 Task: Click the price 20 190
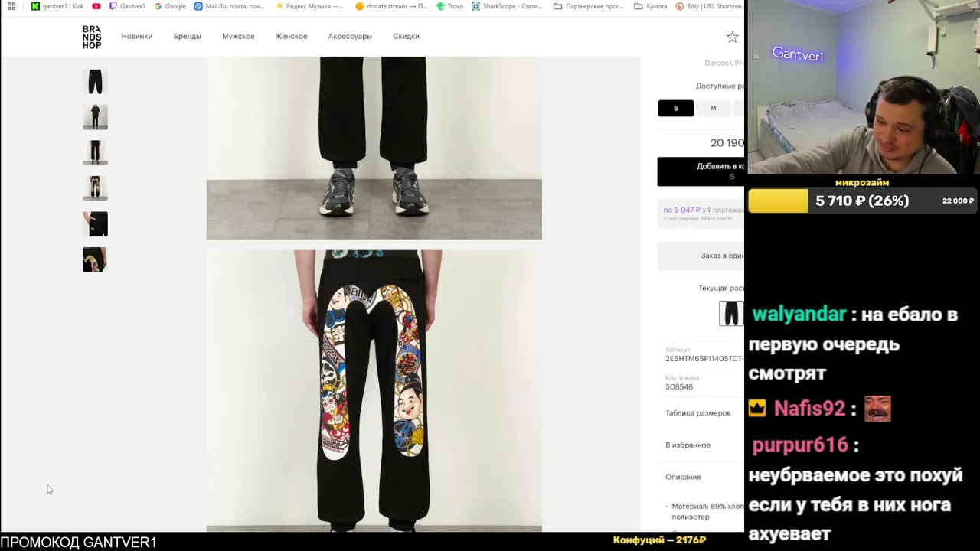click(727, 142)
